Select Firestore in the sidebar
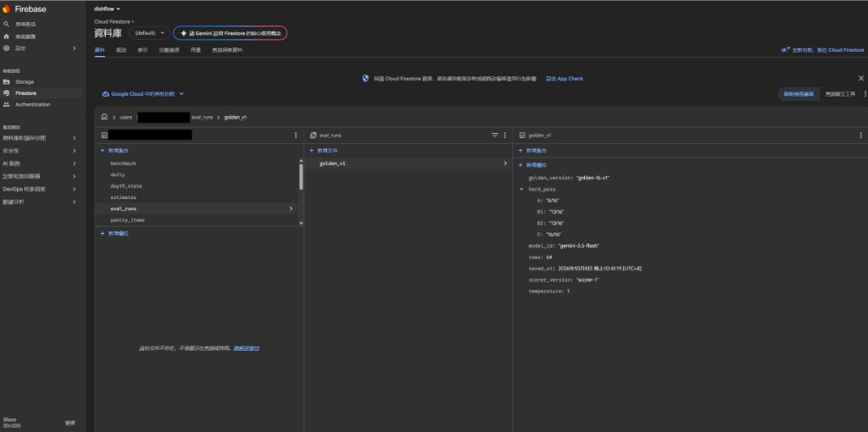Image resolution: width=868 pixels, height=432 pixels. [x=26, y=93]
